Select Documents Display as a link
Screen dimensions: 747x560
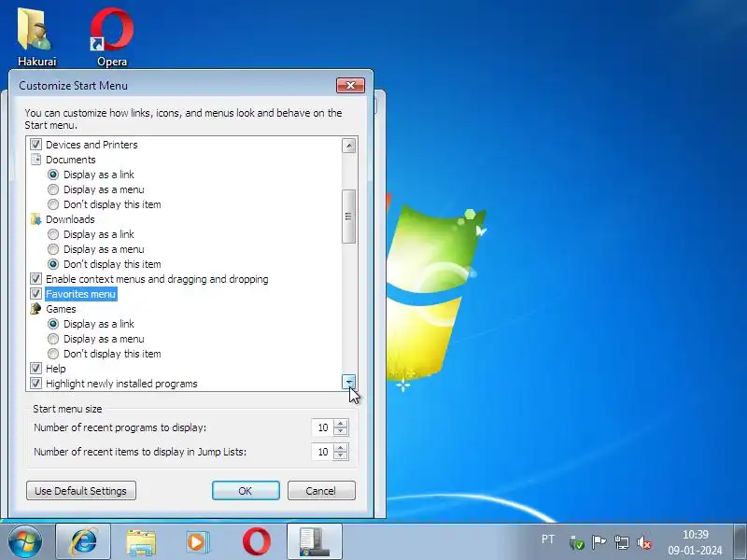53,175
